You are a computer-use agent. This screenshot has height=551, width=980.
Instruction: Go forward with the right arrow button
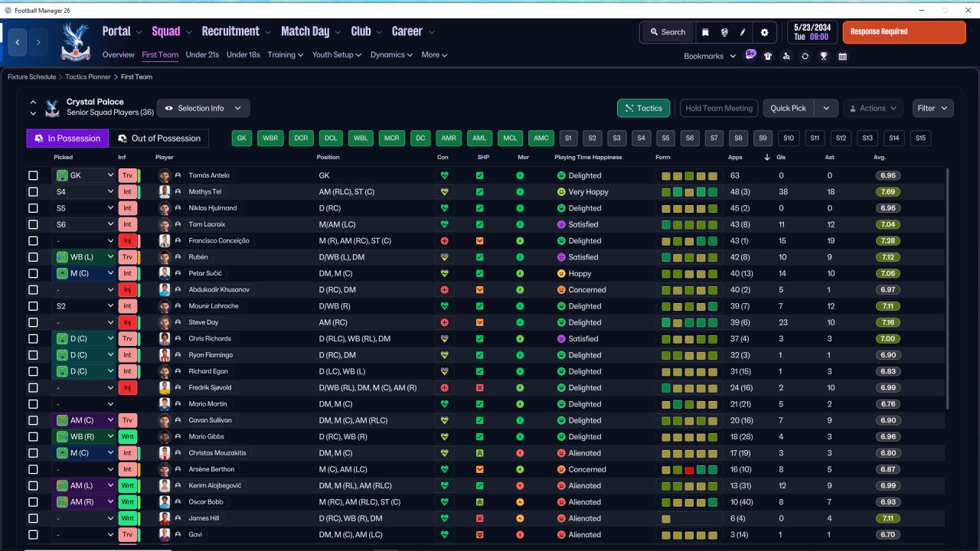pos(38,42)
